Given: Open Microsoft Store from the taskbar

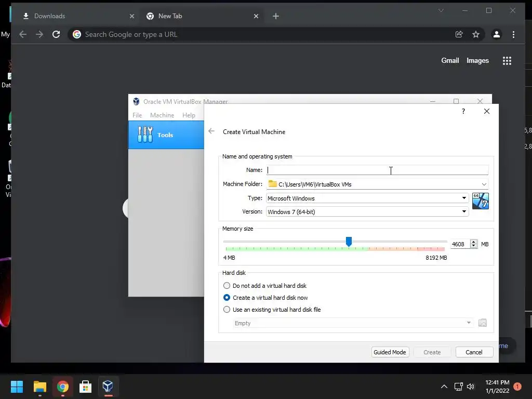Looking at the screenshot, I should [85, 386].
